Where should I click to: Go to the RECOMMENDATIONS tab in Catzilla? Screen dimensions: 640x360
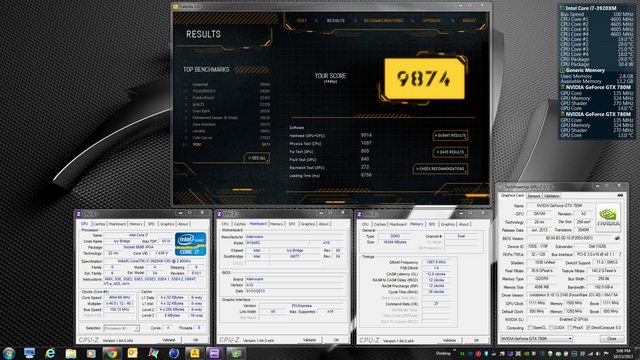(x=384, y=20)
